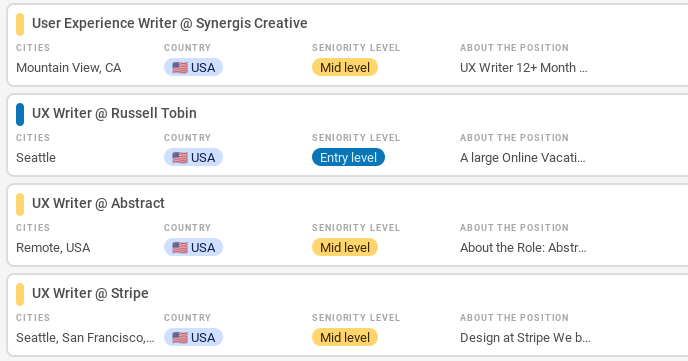Image resolution: width=688 pixels, height=361 pixels.
Task: Click USA flag tag in Synergis Creative card
Action: 194,68
